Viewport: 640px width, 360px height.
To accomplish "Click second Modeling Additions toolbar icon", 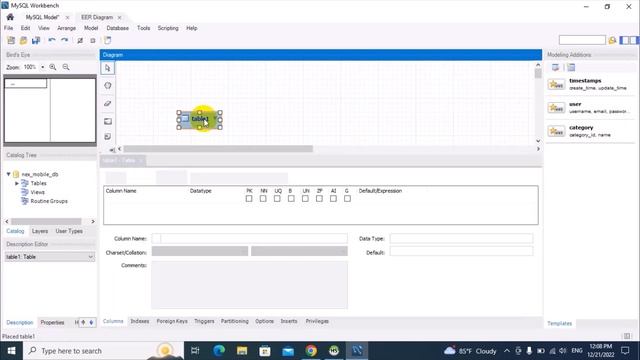I will 571,67.
